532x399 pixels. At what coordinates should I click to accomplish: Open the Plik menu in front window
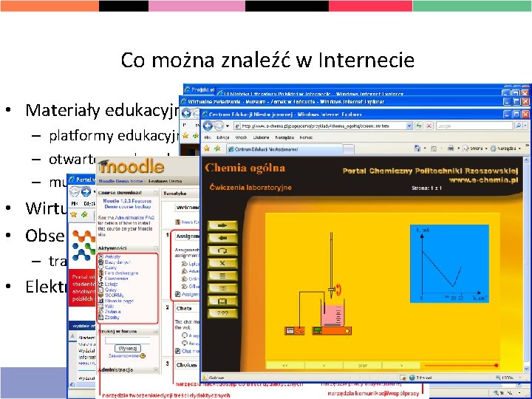click(x=208, y=137)
